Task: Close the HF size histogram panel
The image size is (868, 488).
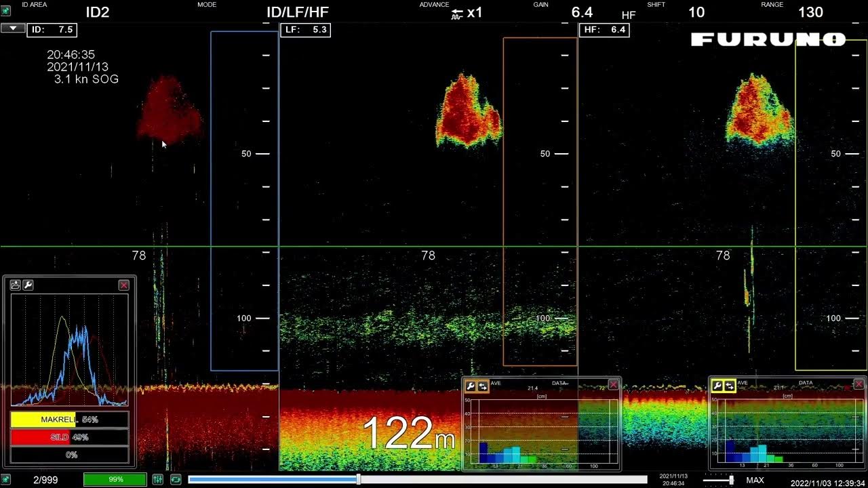Action: click(859, 384)
